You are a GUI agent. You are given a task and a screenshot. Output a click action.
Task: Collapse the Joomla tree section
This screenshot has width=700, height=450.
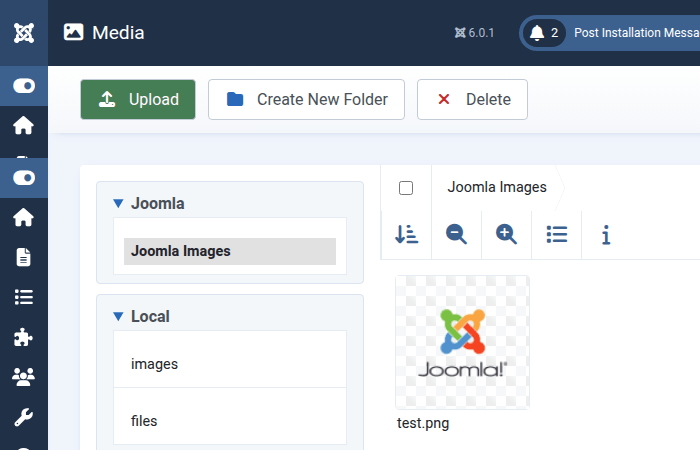pyautogui.click(x=118, y=204)
